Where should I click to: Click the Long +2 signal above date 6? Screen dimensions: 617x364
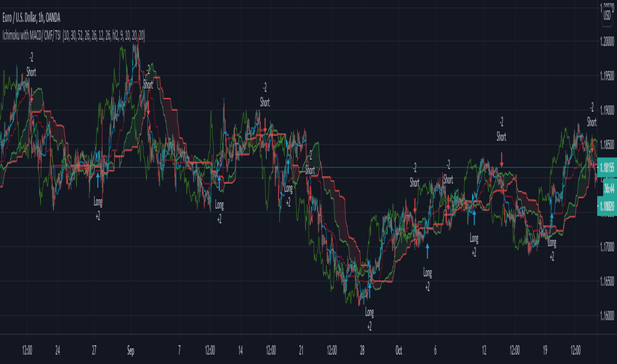pos(428,279)
